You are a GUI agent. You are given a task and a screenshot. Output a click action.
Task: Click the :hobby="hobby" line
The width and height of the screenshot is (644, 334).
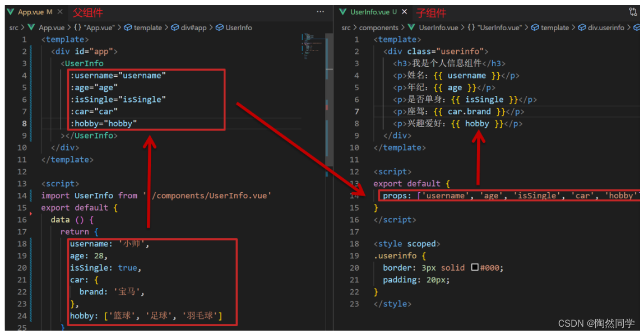(x=104, y=124)
